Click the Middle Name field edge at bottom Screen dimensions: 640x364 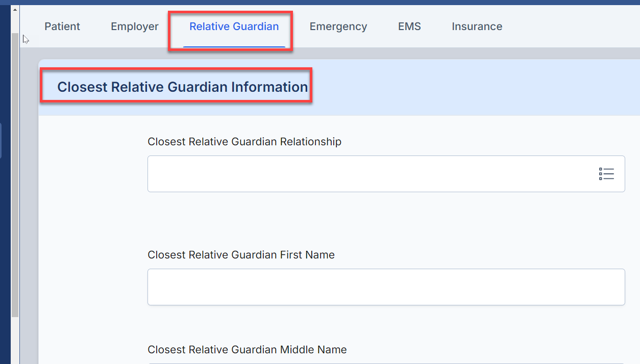[x=386, y=363]
